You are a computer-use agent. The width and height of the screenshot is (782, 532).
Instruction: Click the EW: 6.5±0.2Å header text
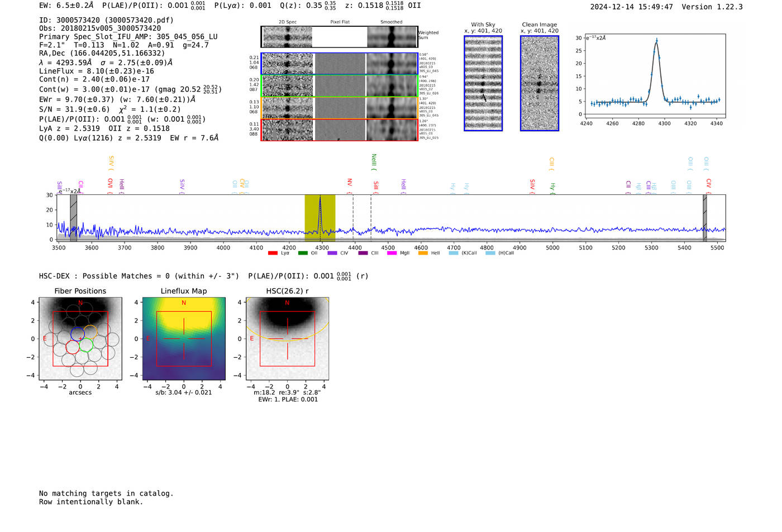point(66,6)
